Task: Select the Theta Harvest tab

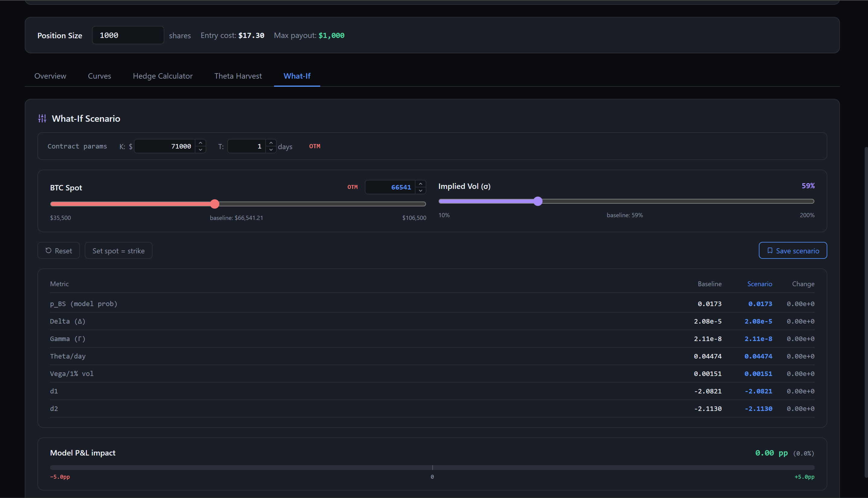Action: pos(238,76)
